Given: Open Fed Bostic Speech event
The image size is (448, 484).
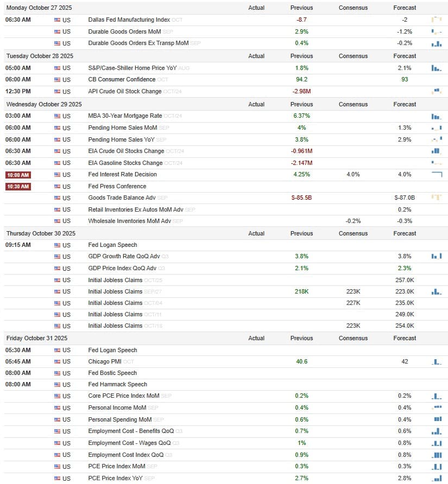Looking at the screenshot, I should 112,373.
